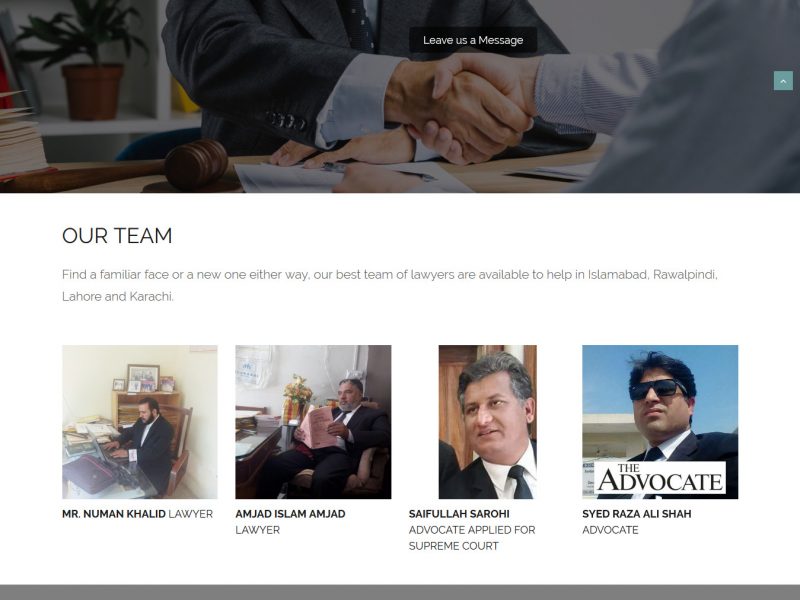Click the Leave us a Message button
800x600 pixels.
pyautogui.click(x=473, y=40)
